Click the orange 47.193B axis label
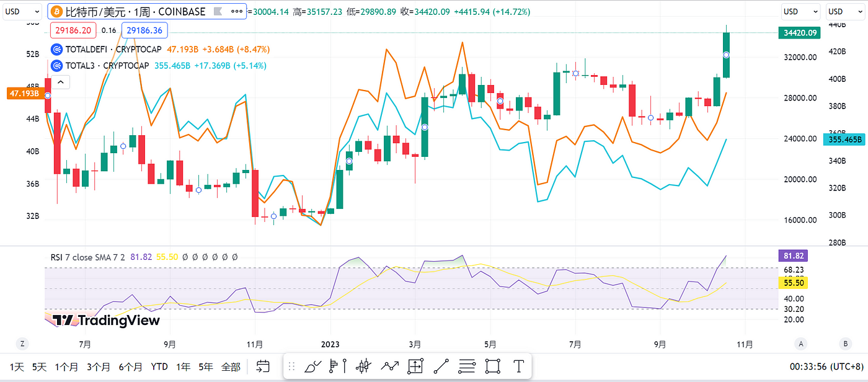The image size is (868, 382). (x=24, y=94)
